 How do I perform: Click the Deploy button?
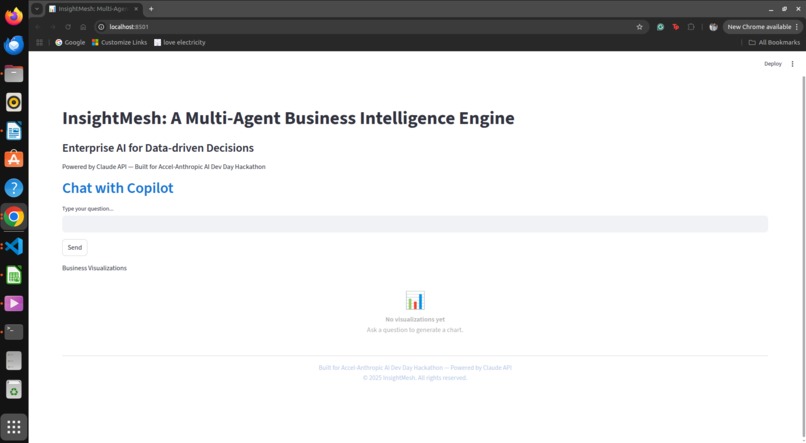[773, 64]
